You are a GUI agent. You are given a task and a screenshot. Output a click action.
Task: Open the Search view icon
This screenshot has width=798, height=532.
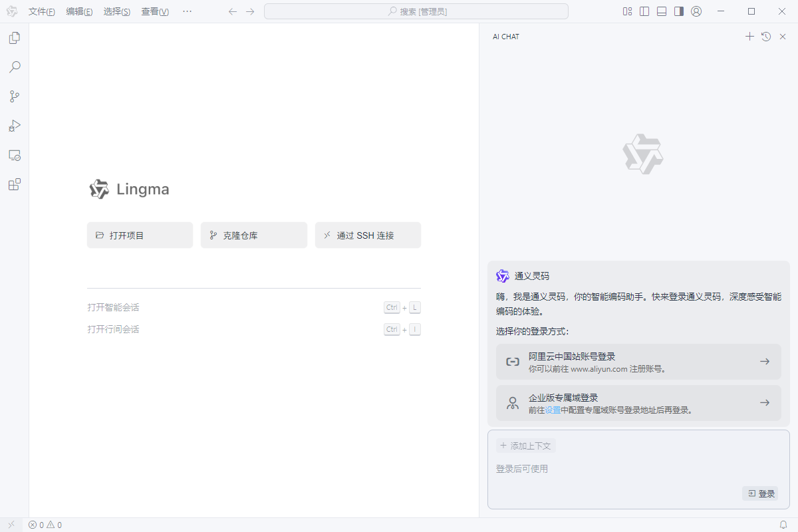click(x=14, y=67)
